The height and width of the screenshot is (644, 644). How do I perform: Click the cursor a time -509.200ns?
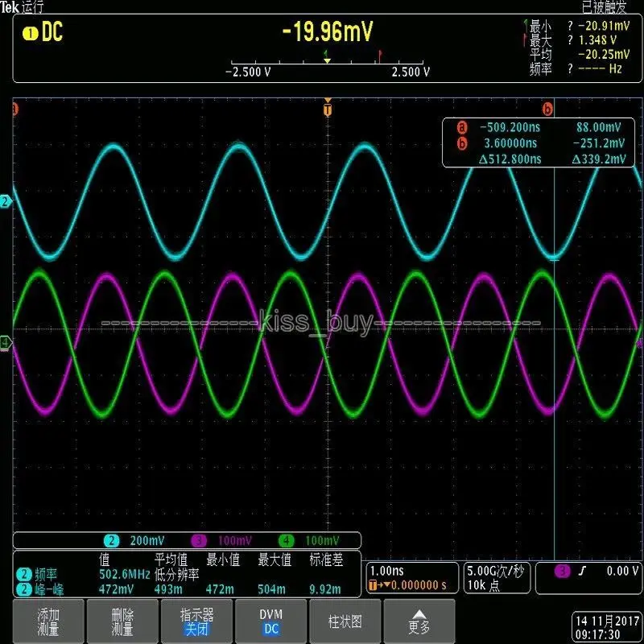pos(510,127)
